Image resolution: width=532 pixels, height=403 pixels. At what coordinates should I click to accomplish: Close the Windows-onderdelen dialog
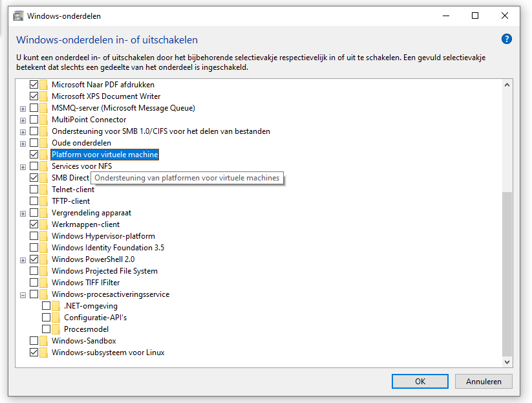pos(504,16)
